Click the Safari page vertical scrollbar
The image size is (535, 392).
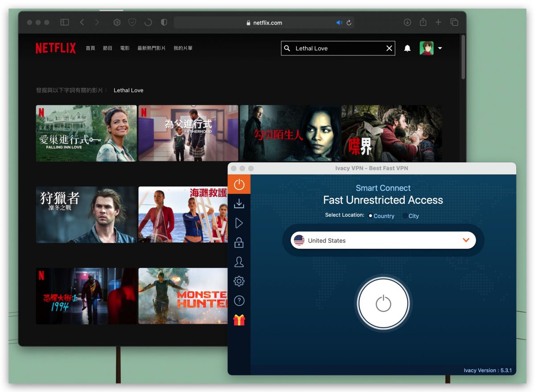click(463, 57)
